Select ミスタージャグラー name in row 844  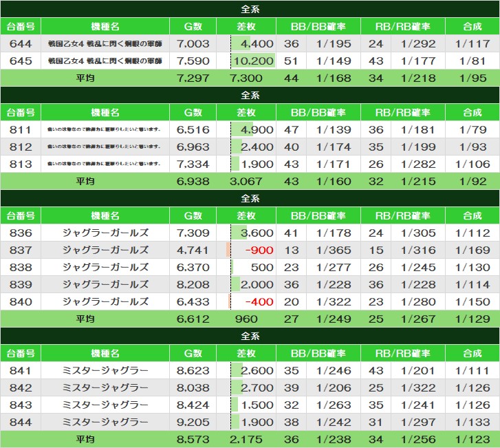point(105,423)
